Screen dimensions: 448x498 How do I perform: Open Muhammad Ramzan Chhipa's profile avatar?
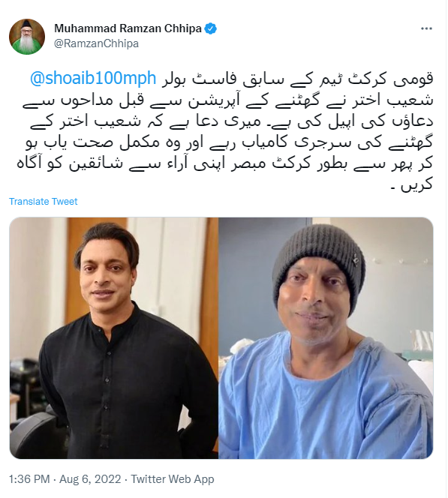tap(27, 37)
